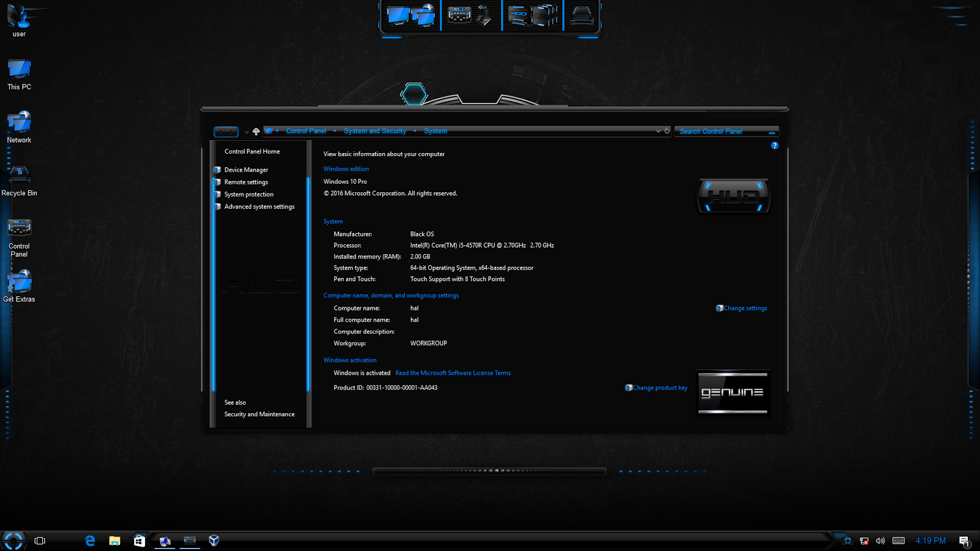Open the Windows Store from the taskbar
The height and width of the screenshot is (551, 980).
pos(140,541)
